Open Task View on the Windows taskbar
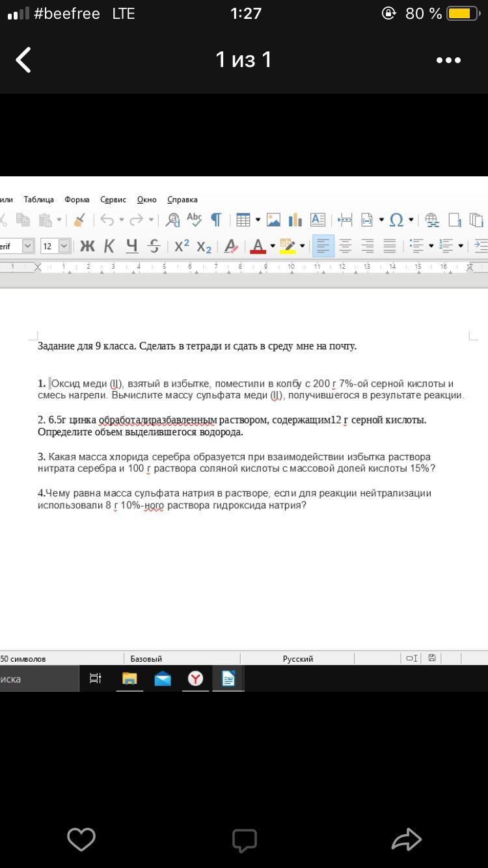 click(x=95, y=679)
